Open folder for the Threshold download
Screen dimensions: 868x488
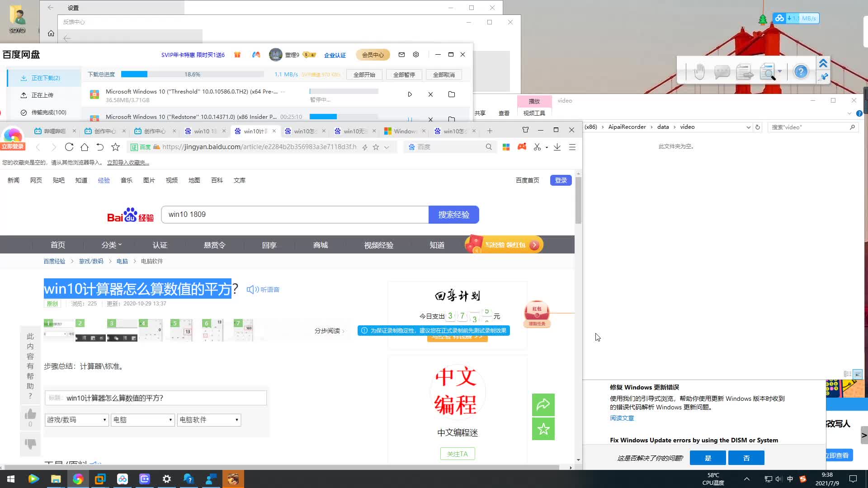[x=451, y=94]
